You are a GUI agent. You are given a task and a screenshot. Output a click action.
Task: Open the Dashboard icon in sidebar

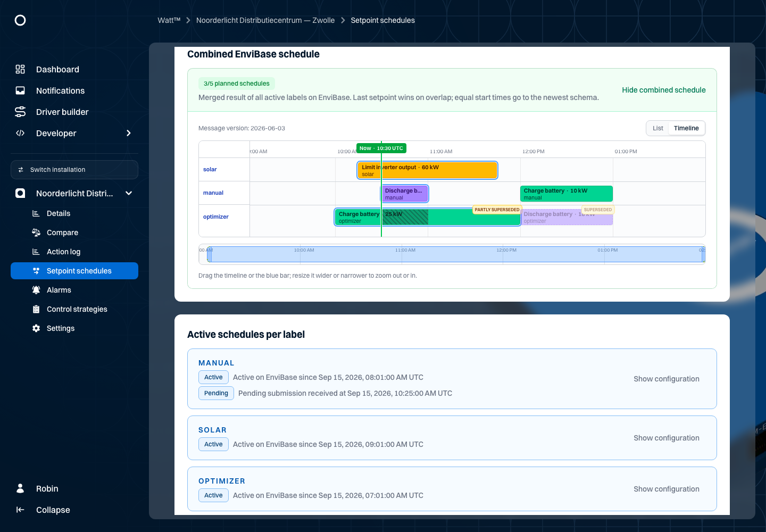[20, 69]
